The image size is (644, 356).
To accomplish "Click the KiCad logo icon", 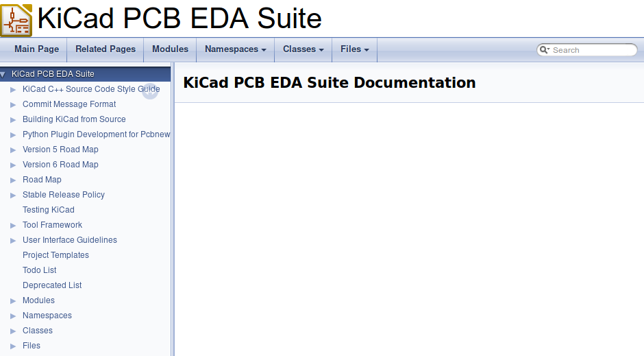I will (16, 19).
